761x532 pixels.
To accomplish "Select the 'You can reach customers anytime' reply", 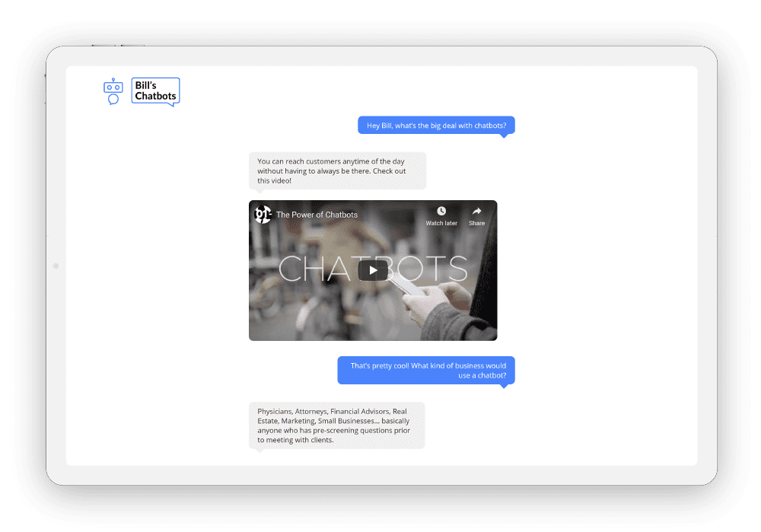I will click(337, 170).
